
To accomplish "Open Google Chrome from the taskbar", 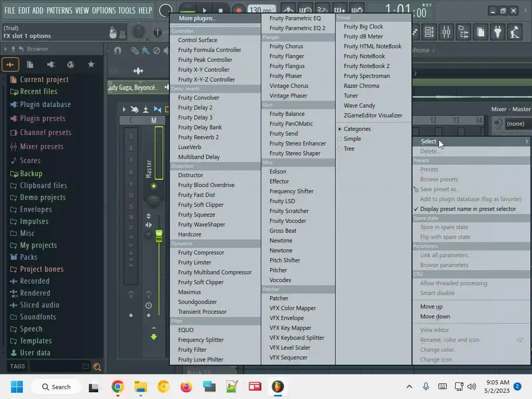I will click(x=118, y=387).
